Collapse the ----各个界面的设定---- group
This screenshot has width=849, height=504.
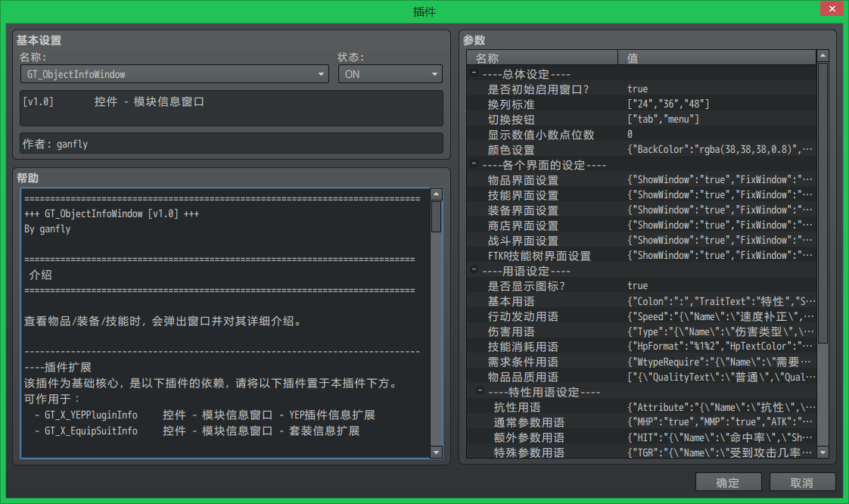pyautogui.click(x=474, y=163)
